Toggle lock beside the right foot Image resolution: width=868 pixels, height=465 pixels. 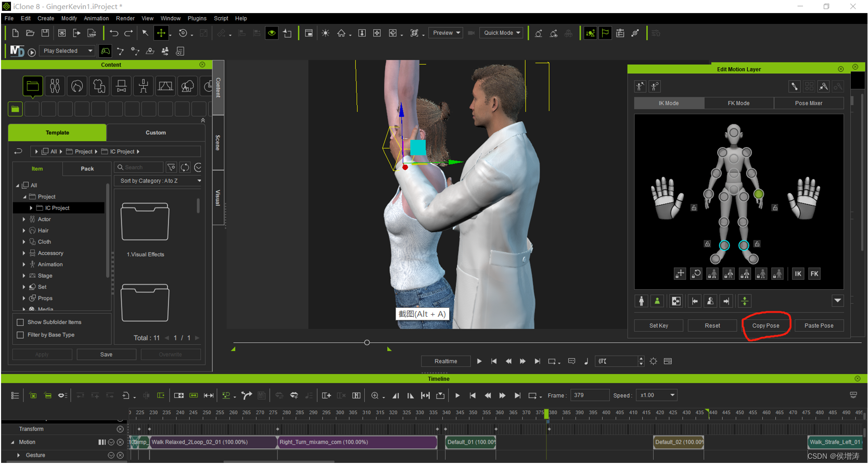707,243
